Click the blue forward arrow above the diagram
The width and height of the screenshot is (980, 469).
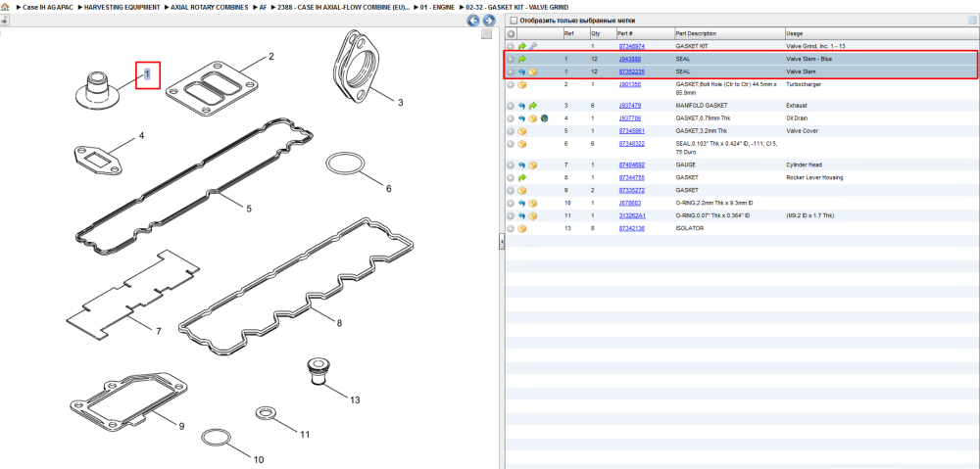(489, 21)
